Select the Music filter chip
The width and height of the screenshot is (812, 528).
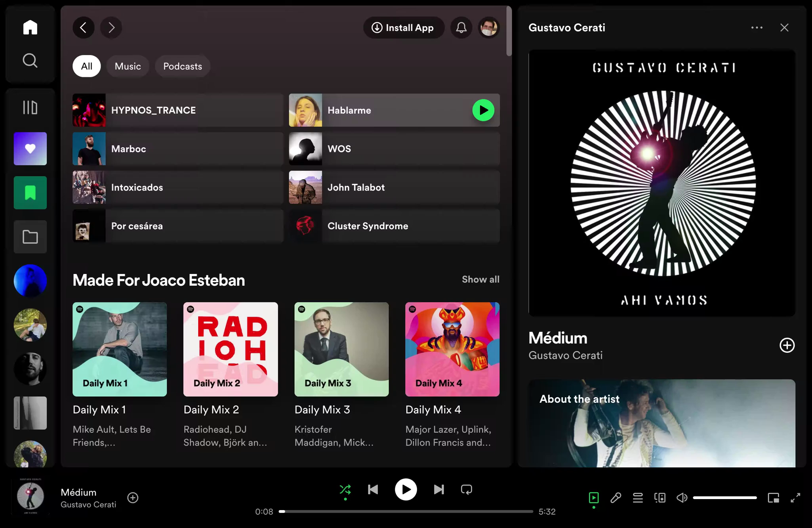tap(128, 66)
